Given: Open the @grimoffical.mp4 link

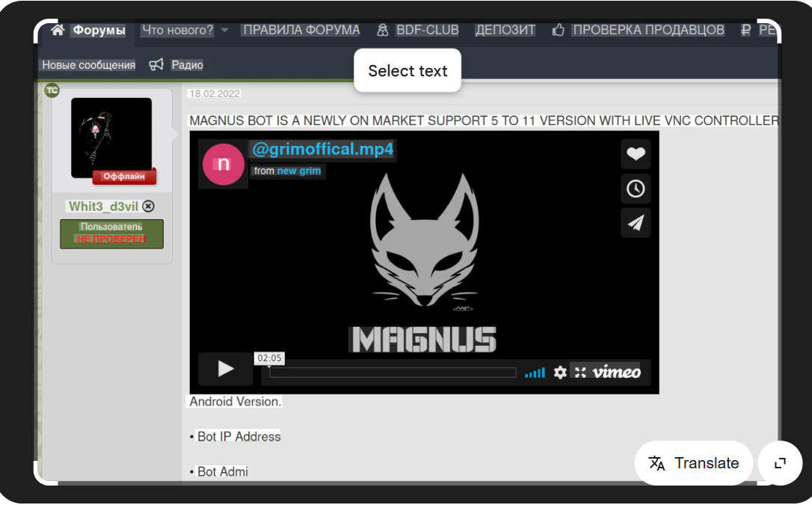Looking at the screenshot, I should (322, 150).
